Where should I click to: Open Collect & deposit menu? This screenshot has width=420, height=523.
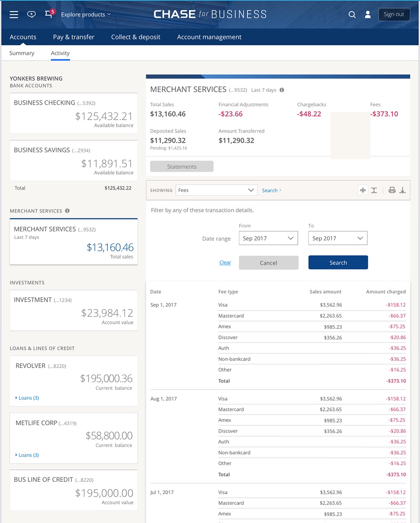[136, 37]
